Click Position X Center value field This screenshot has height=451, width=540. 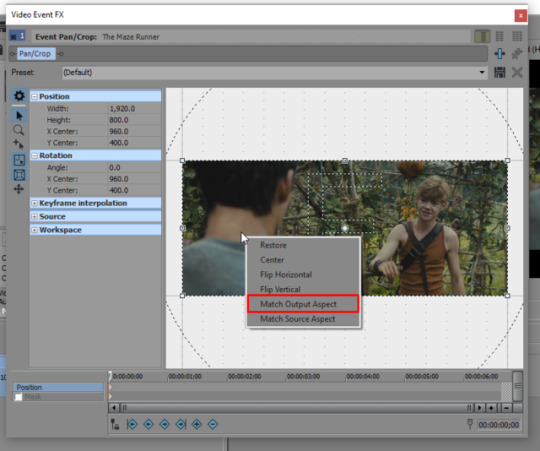pyautogui.click(x=134, y=132)
